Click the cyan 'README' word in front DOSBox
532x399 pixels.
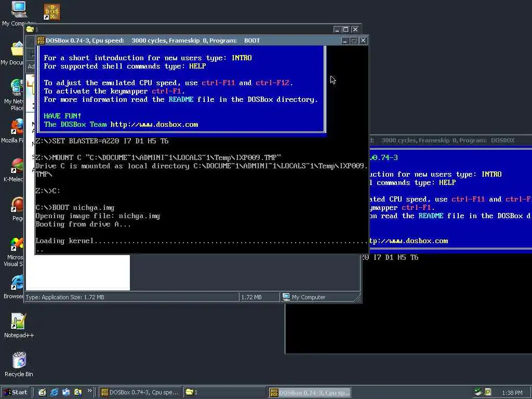[x=181, y=99]
